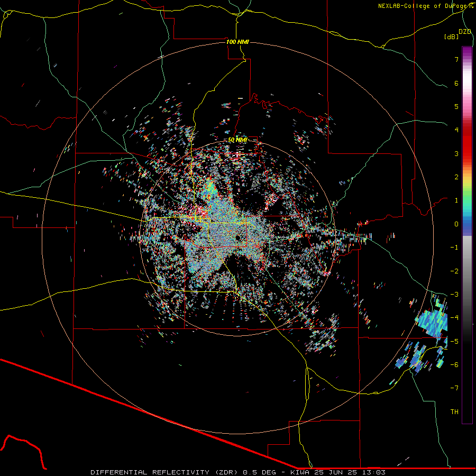476x476 pixels.
Task: Click the colorbar value label 2
Action: (x=456, y=177)
